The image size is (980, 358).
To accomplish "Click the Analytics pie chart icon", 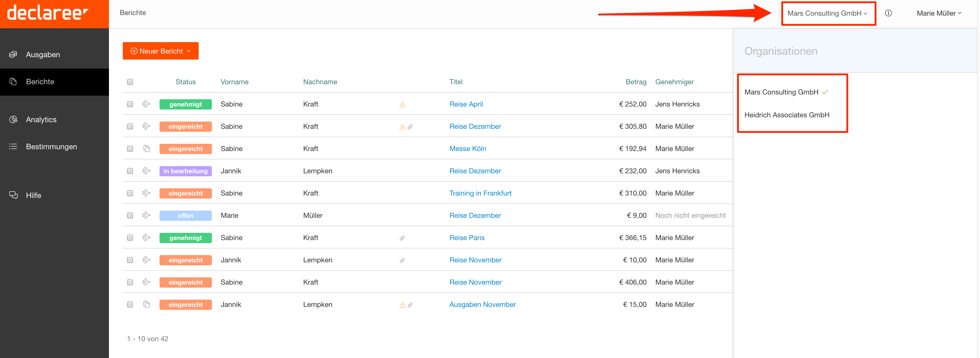I will (x=13, y=119).
